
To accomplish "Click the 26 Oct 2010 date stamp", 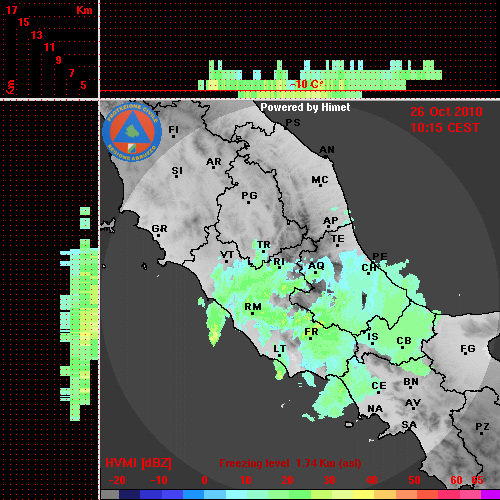I will 446,112.
